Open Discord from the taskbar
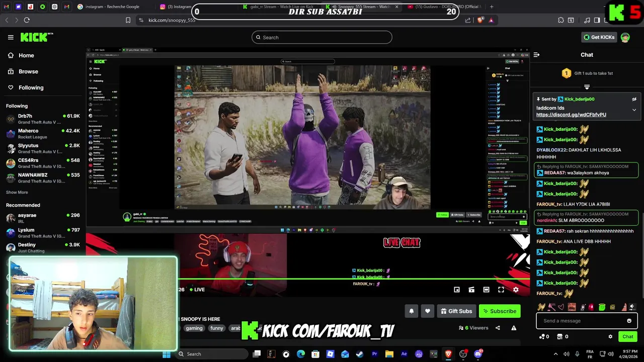 coord(478,354)
